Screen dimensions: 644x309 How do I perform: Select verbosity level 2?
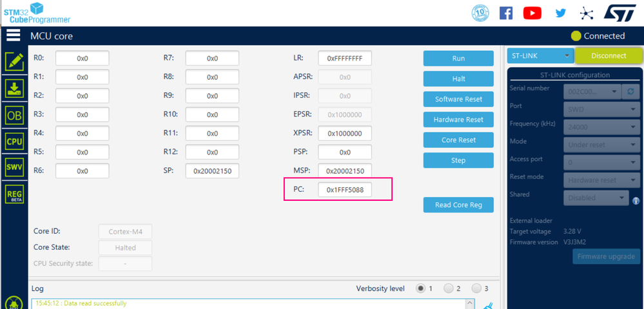click(x=449, y=288)
